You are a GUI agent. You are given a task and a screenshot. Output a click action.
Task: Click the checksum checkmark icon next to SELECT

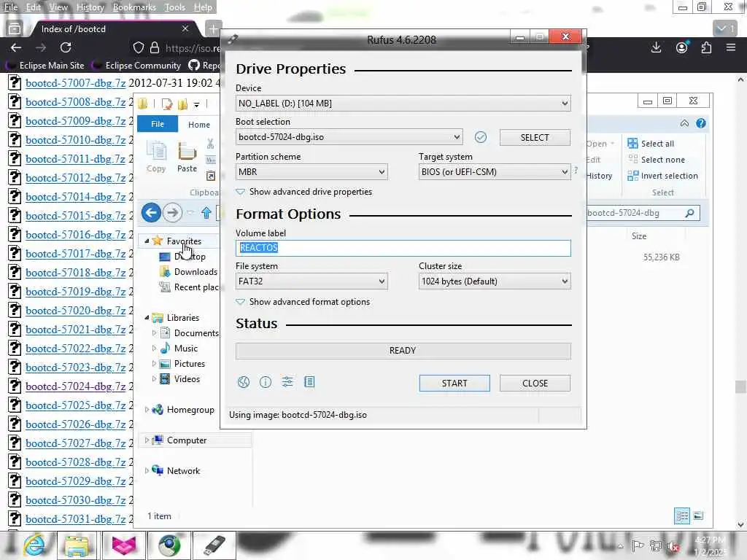481,137
